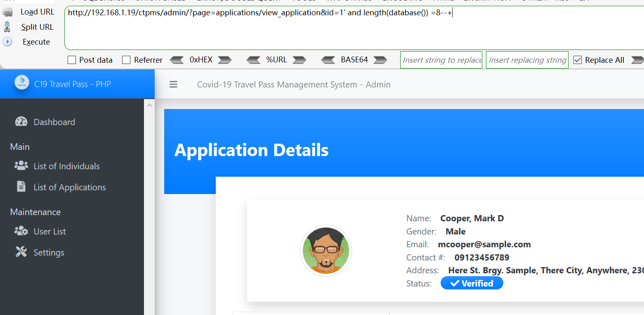Click the Load URL printer icon
Image resolution: width=644 pixels, height=315 pixels.
[x=7, y=12]
